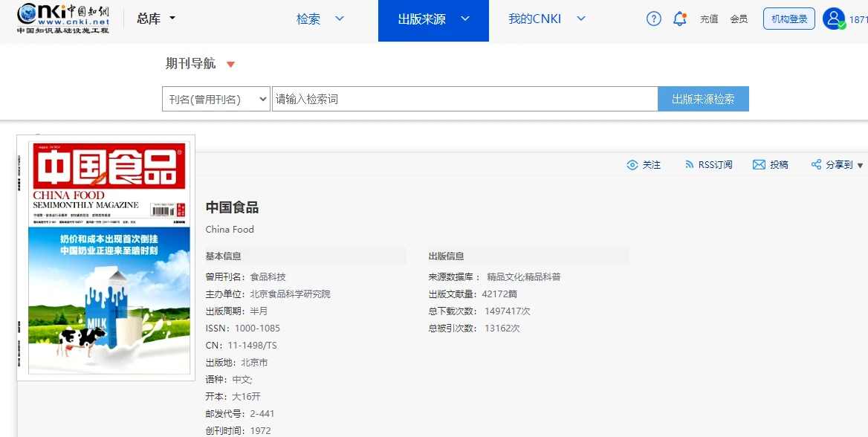Click the 中国食品 journal title
Screen dimensions: 868x437
point(232,207)
